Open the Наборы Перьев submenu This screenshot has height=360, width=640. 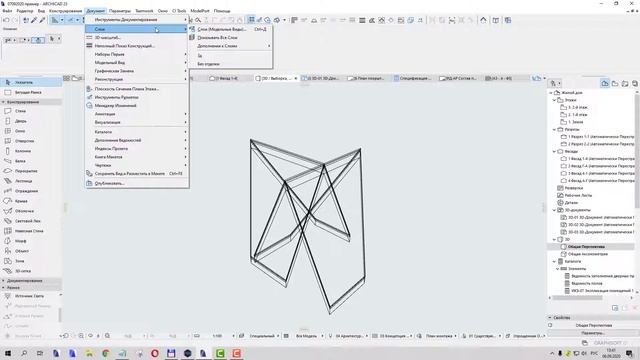point(137,54)
